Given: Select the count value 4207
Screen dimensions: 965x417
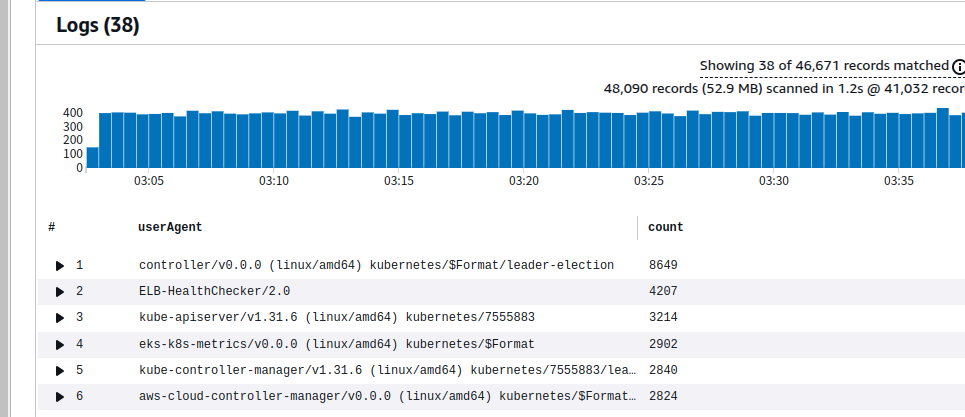Looking at the screenshot, I should (x=663, y=291).
